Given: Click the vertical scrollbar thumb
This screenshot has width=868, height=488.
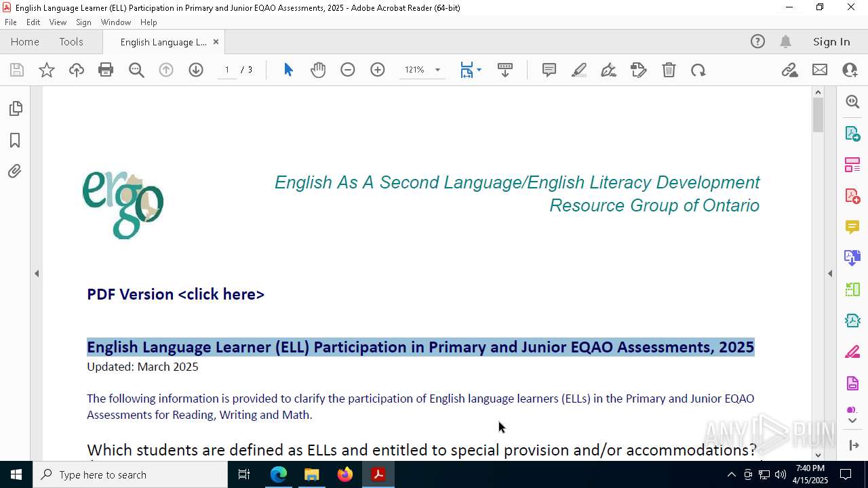Looking at the screenshot, I should [818, 115].
